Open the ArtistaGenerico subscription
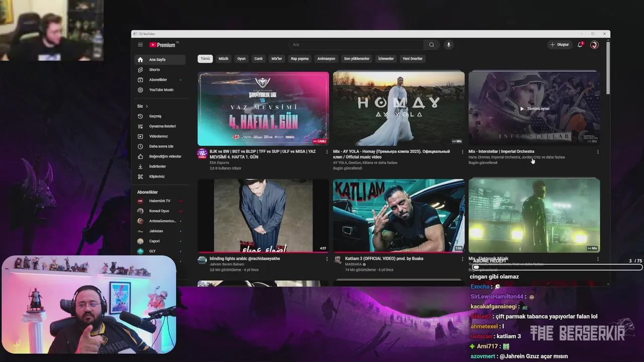The height and width of the screenshot is (362, 644). (x=160, y=221)
